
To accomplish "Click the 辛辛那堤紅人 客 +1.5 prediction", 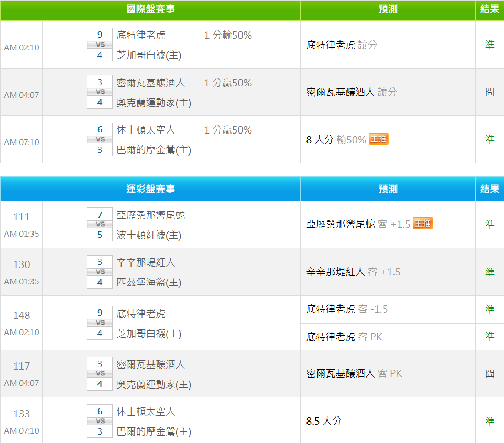I will (x=353, y=272).
